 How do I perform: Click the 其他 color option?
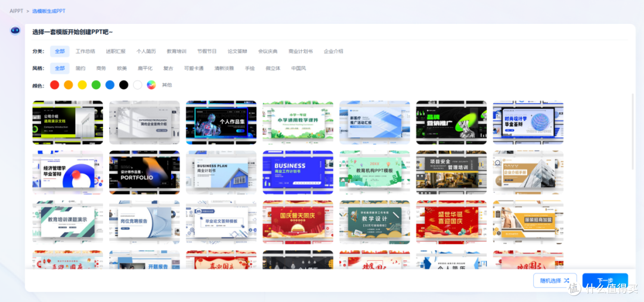(x=167, y=85)
